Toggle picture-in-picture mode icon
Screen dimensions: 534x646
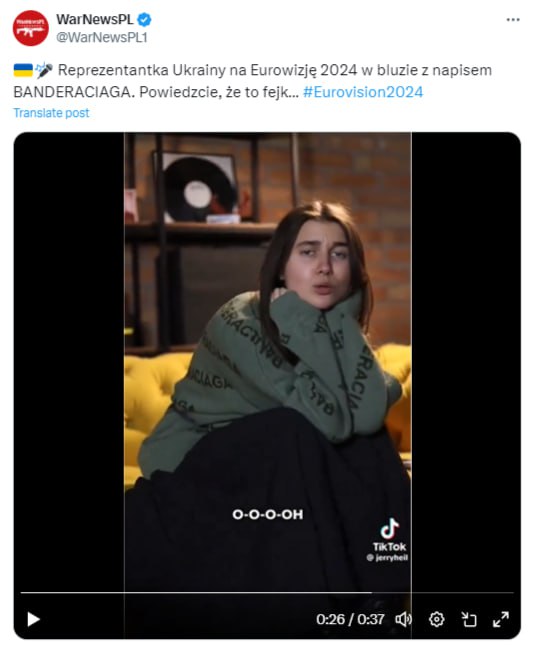point(469,619)
